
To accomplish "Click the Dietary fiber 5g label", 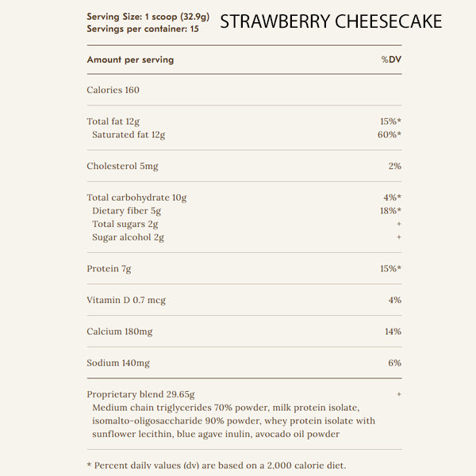I will click(x=127, y=211).
